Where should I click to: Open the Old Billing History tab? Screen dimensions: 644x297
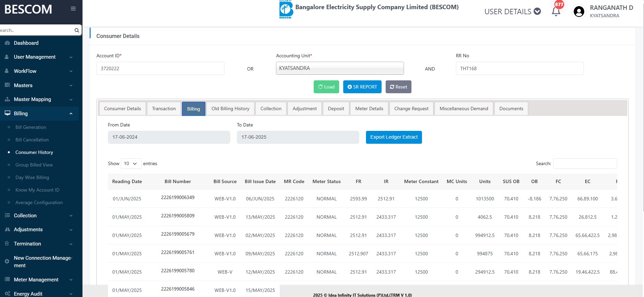pos(231,108)
